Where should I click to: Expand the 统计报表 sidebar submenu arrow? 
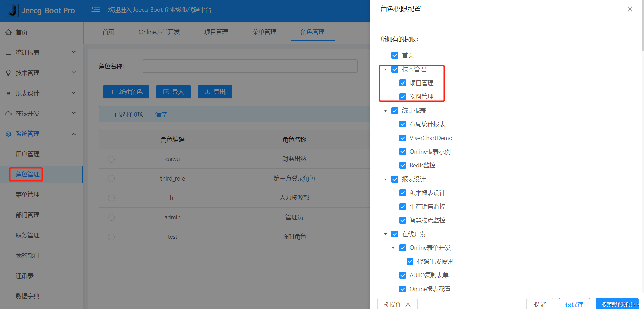coord(74,52)
